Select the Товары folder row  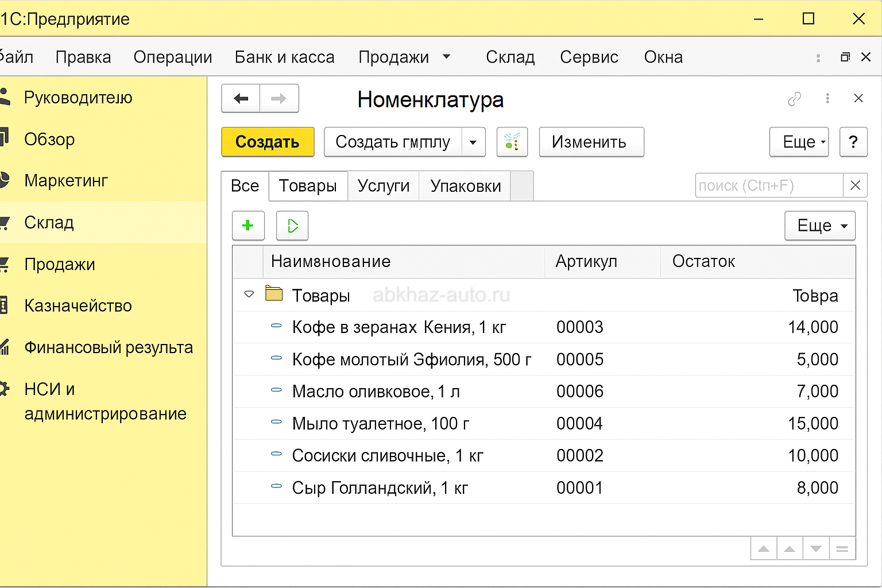pos(544,295)
